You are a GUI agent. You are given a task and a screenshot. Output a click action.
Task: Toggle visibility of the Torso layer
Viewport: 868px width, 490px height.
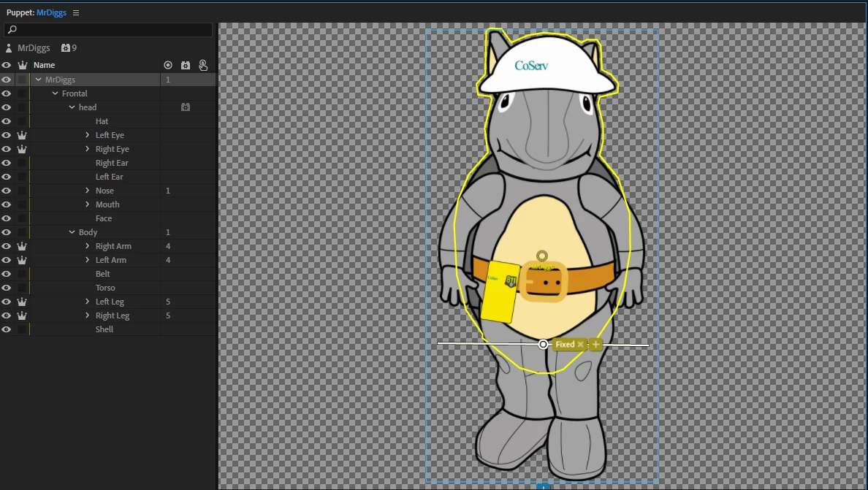[x=6, y=288]
